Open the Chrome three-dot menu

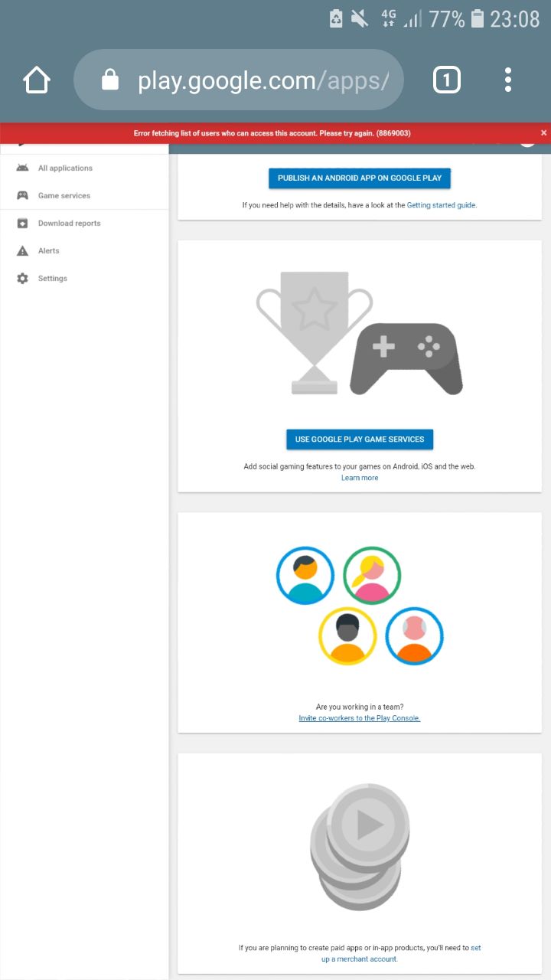tap(508, 80)
